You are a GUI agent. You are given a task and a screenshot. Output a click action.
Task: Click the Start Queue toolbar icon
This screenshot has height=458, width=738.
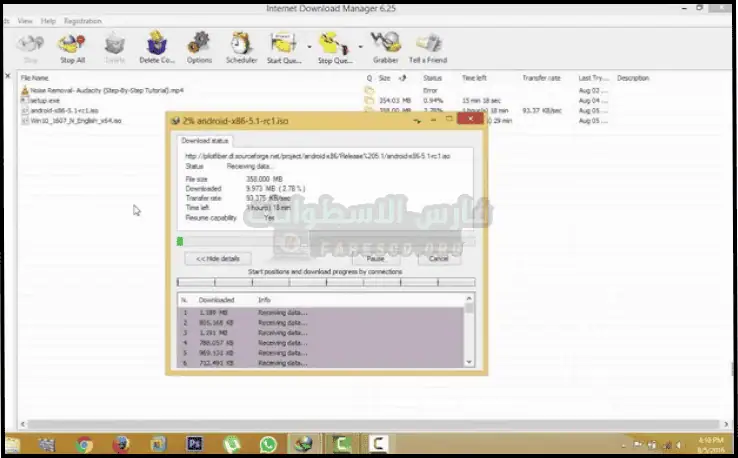(x=286, y=46)
